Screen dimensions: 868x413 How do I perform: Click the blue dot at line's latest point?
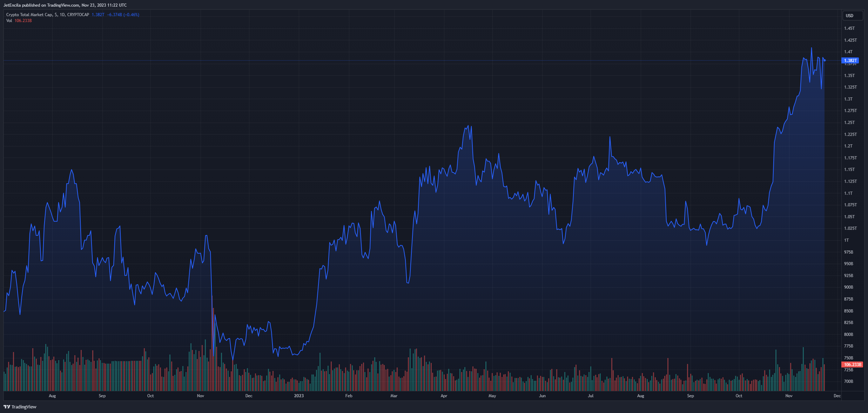(x=825, y=61)
